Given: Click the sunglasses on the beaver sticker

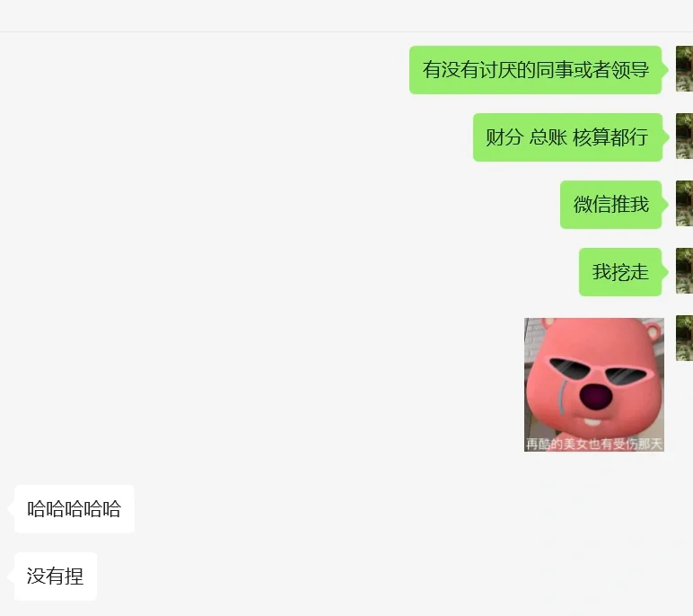Looking at the screenshot, I should 598,370.
